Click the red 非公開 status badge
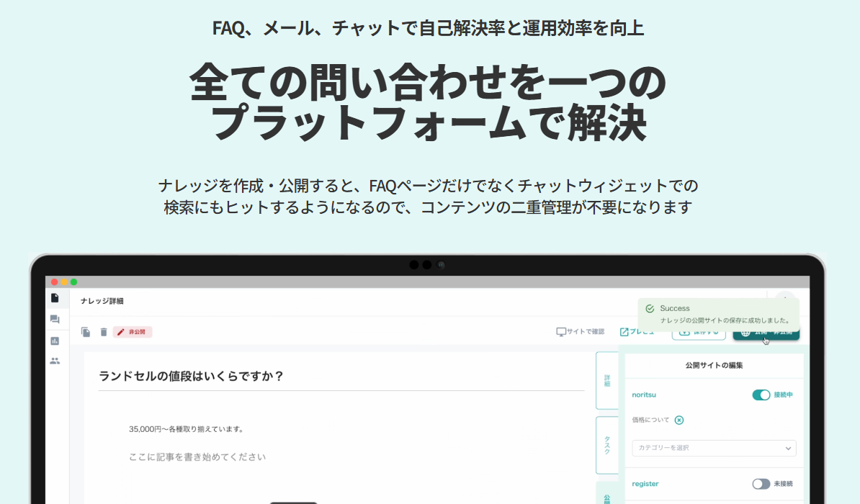Image resolution: width=860 pixels, height=504 pixels. (x=133, y=332)
